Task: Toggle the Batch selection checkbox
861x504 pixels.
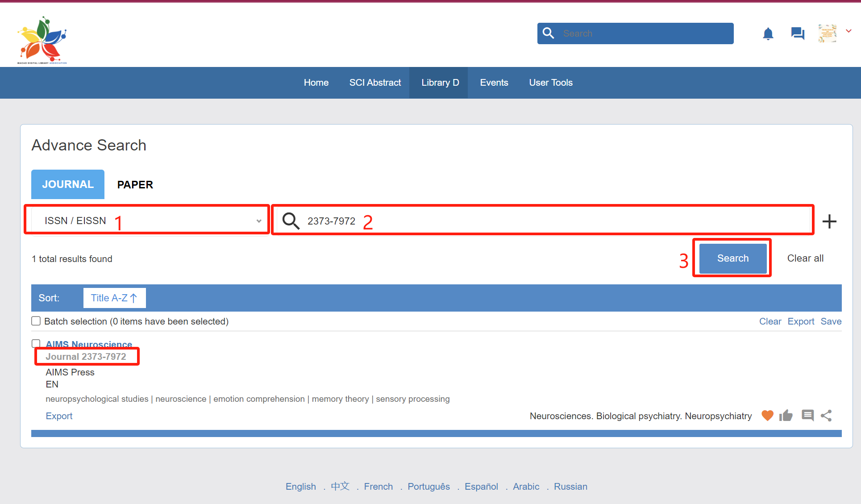Action: 36,321
